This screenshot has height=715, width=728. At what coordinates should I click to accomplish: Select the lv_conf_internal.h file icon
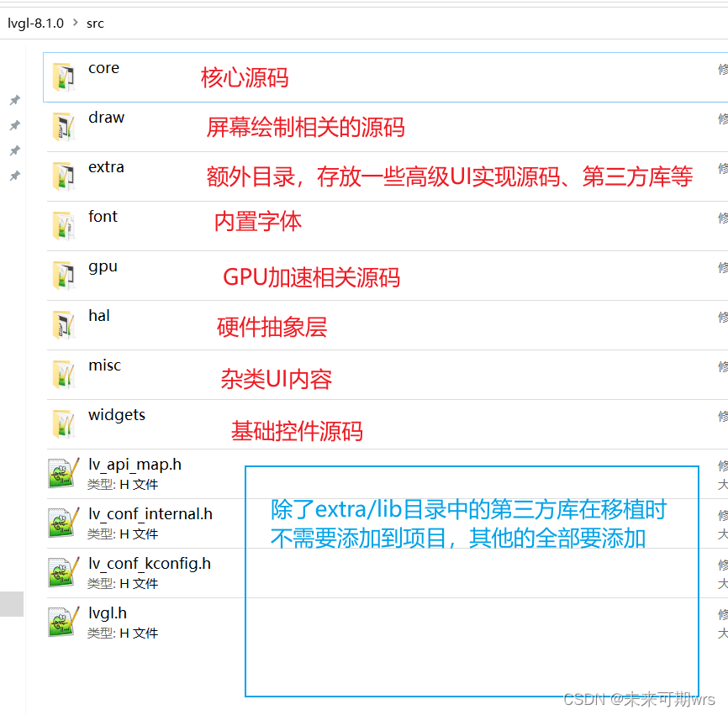click(x=64, y=523)
